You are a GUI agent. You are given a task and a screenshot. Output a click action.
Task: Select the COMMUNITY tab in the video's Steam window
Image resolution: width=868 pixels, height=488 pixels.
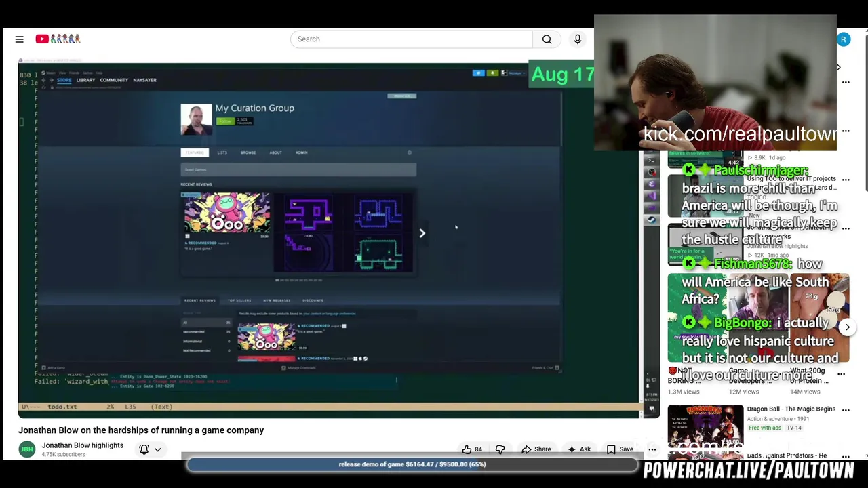click(x=114, y=80)
